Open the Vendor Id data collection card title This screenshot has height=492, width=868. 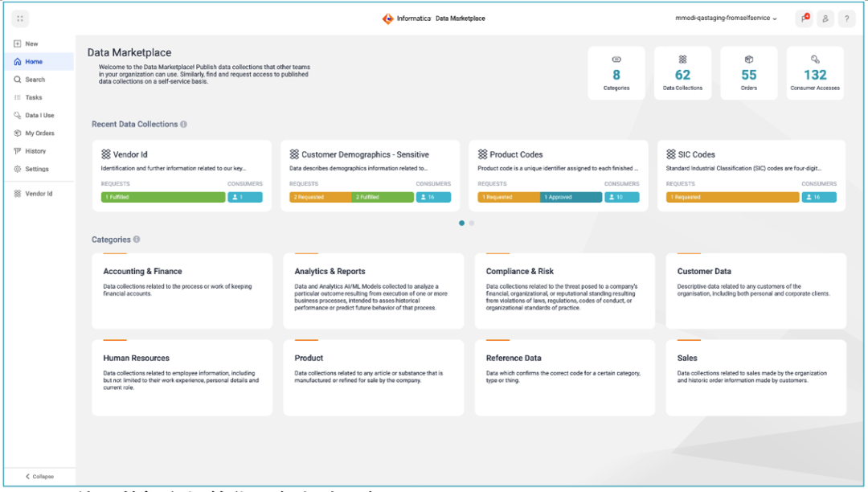pyautogui.click(x=130, y=154)
